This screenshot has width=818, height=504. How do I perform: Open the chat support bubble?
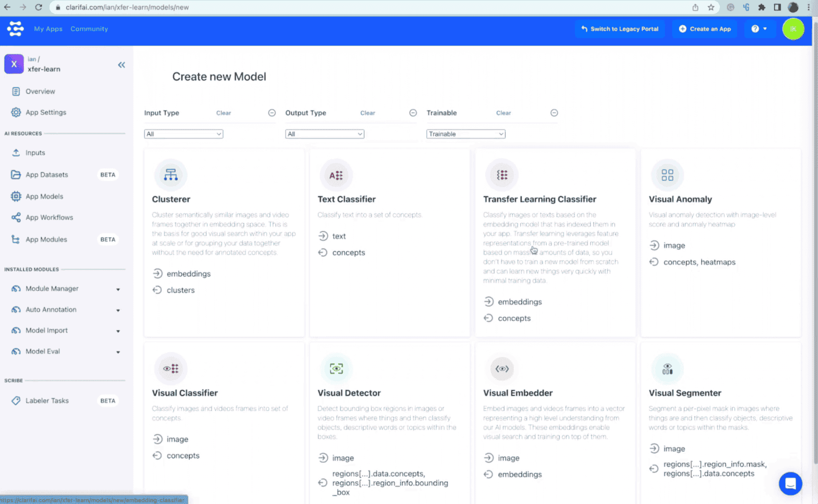pos(790,484)
